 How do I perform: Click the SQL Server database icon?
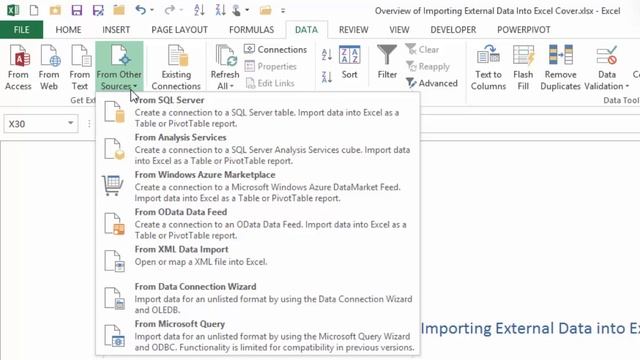[x=114, y=111]
